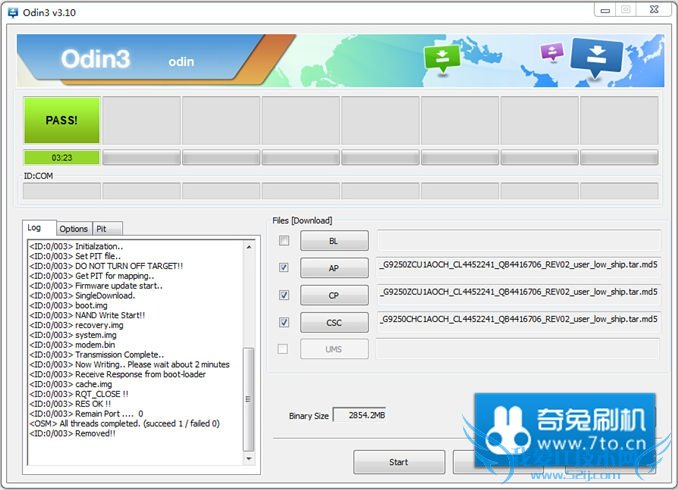This screenshot has width=678, height=490.
Task: Click log line 'Remain Port .... 0'
Action: tap(86, 414)
